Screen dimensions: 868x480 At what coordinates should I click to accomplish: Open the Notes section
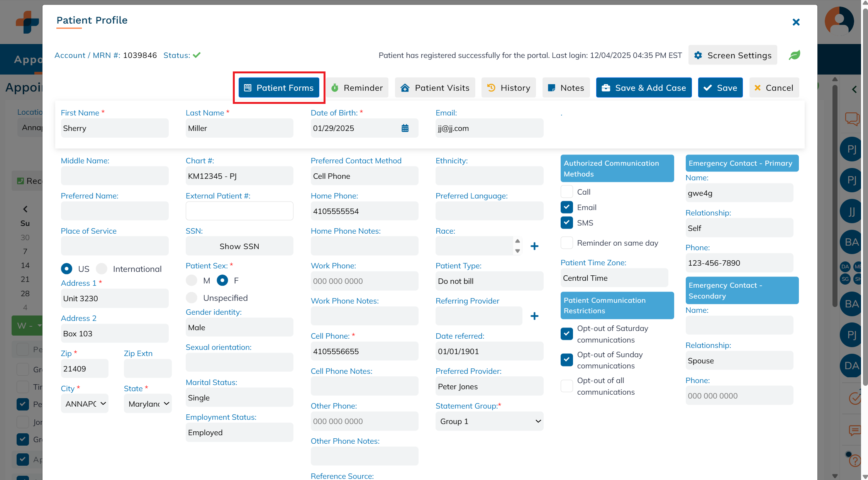566,88
